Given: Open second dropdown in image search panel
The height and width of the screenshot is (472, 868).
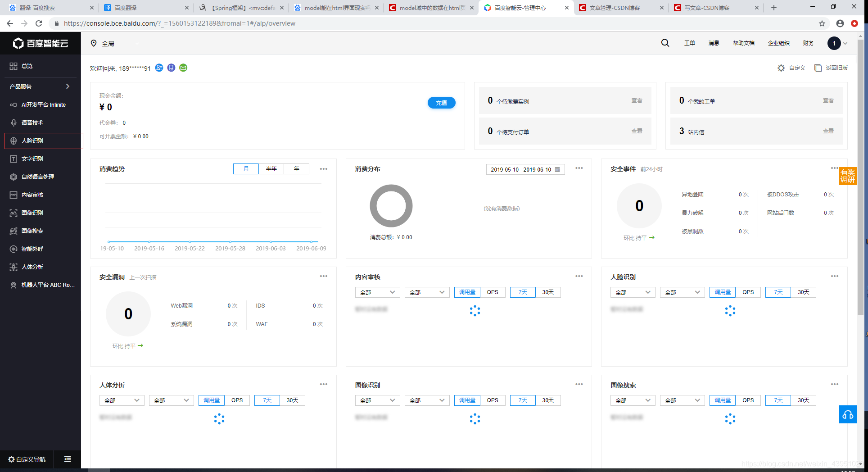Looking at the screenshot, I should [x=683, y=400].
